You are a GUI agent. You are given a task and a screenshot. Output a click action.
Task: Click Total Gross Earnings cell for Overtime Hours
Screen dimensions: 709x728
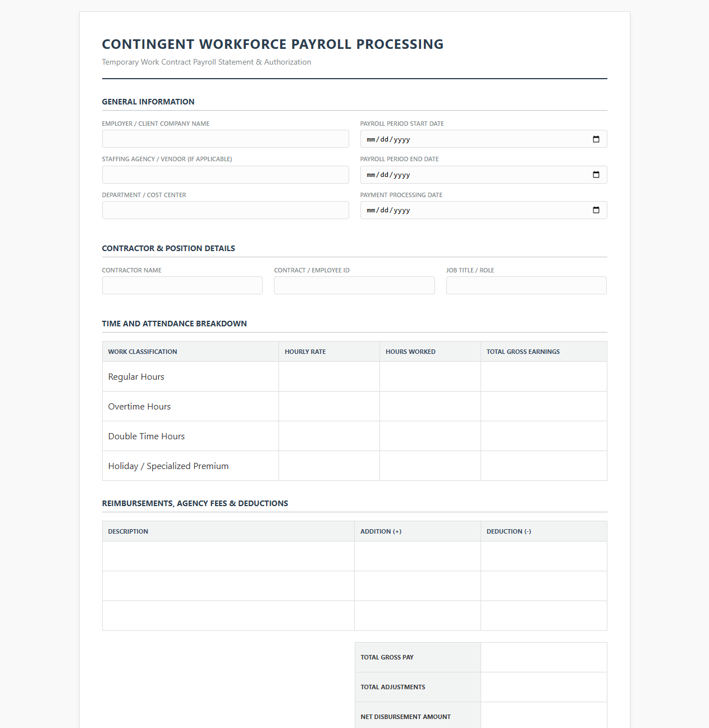pyautogui.click(x=544, y=406)
